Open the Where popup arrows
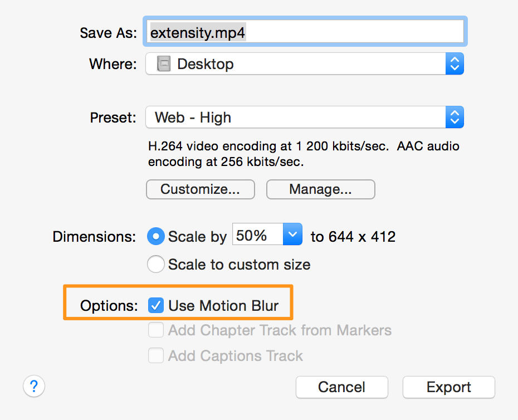Image resolution: width=518 pixels, height=420 pixels. click(x=455, y=64)
